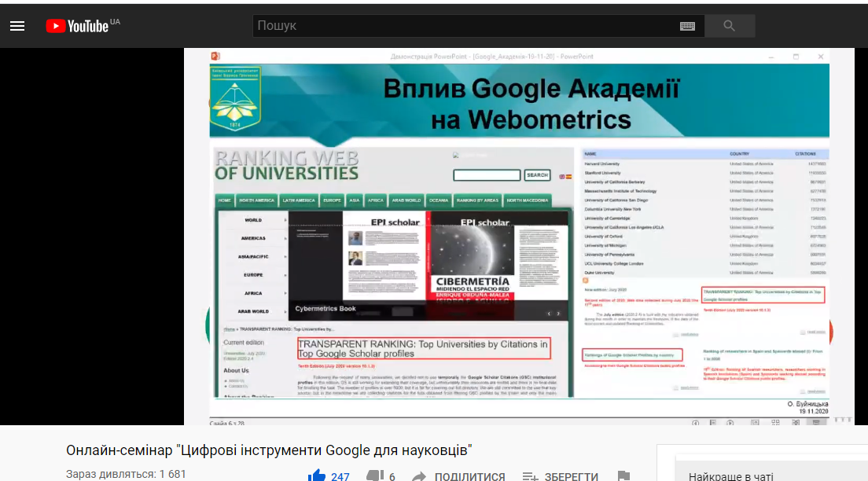Click Duke University row in table

(x=705, y=273)
